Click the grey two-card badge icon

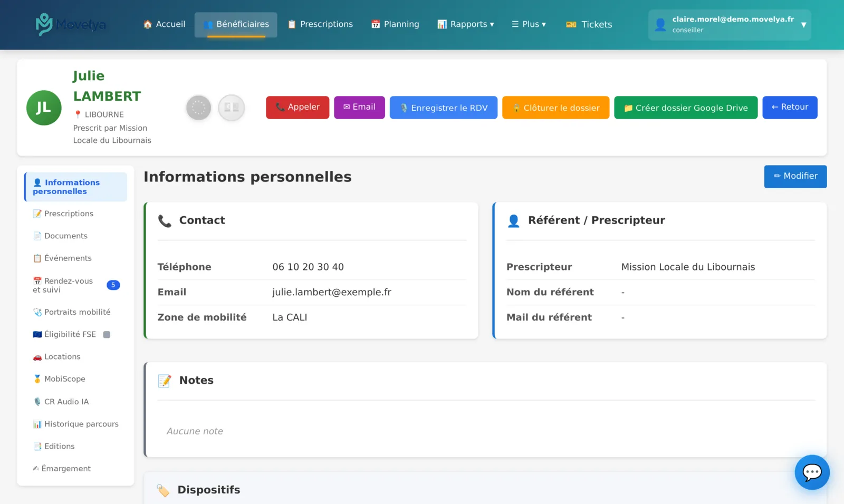pyautogui.click(x=232, y=108)
